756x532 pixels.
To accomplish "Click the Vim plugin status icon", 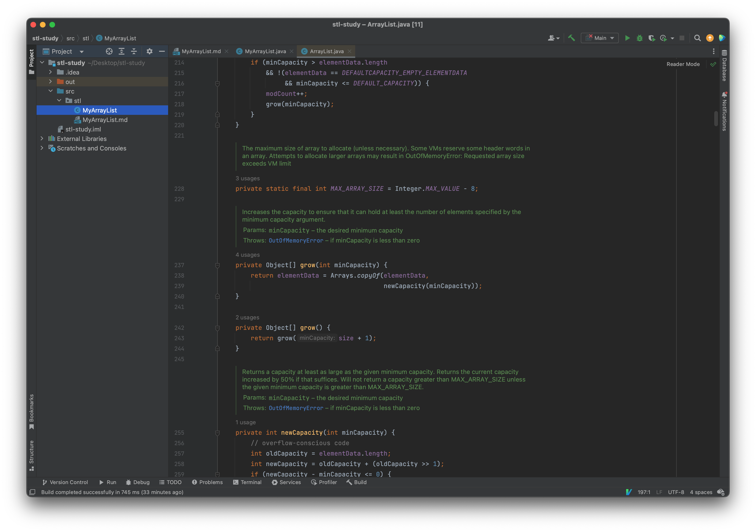I will pyautogui.click(x=628, y=492).
